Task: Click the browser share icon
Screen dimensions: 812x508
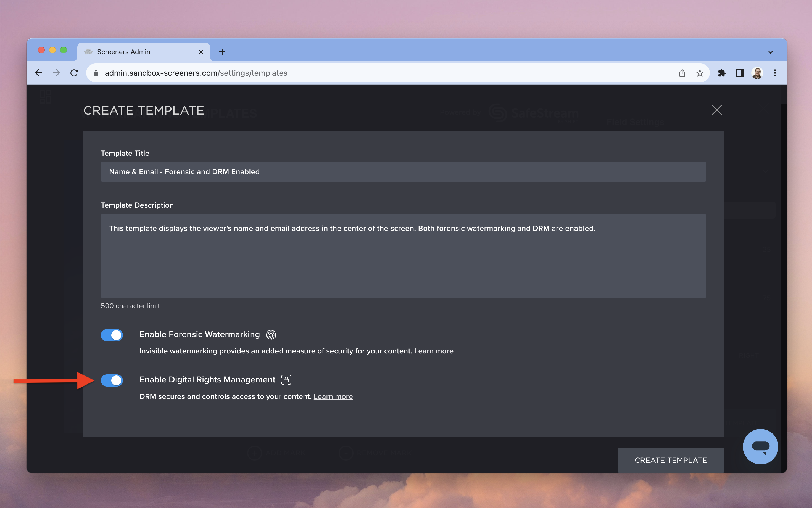Action: (682, 73)
